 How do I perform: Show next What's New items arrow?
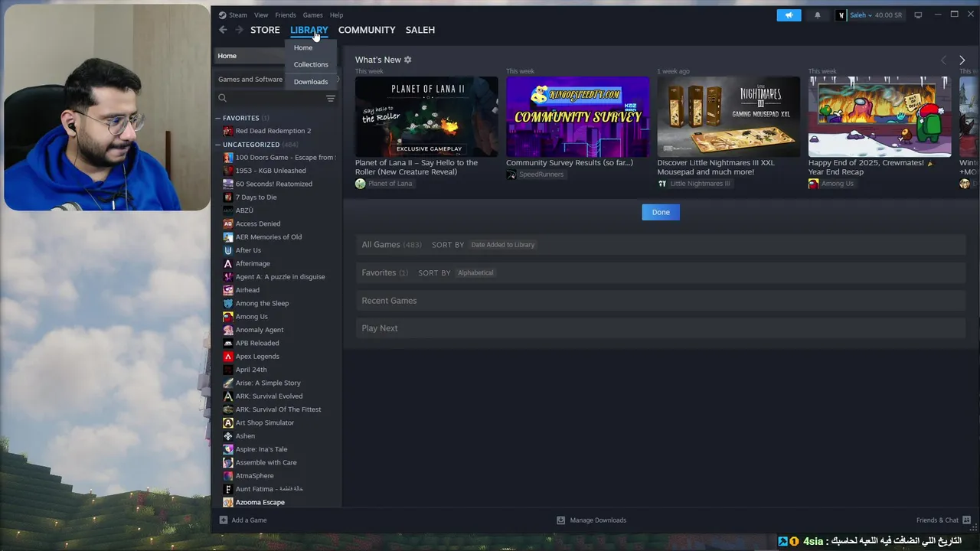coord(962,60)
